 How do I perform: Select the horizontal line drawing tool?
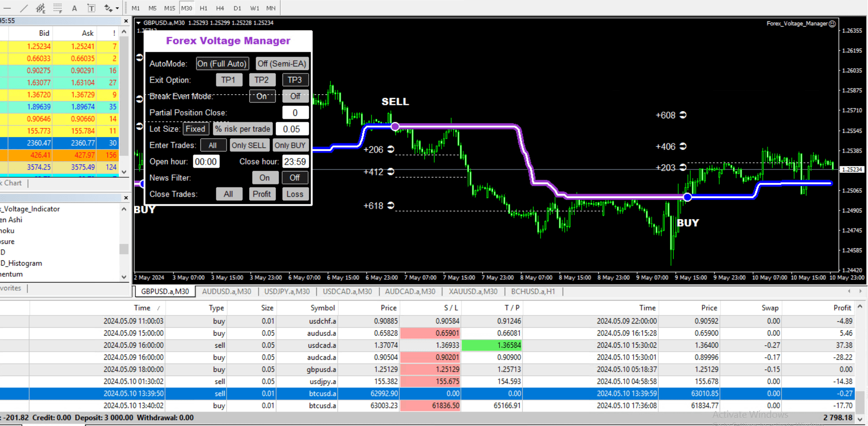[7, 8]
